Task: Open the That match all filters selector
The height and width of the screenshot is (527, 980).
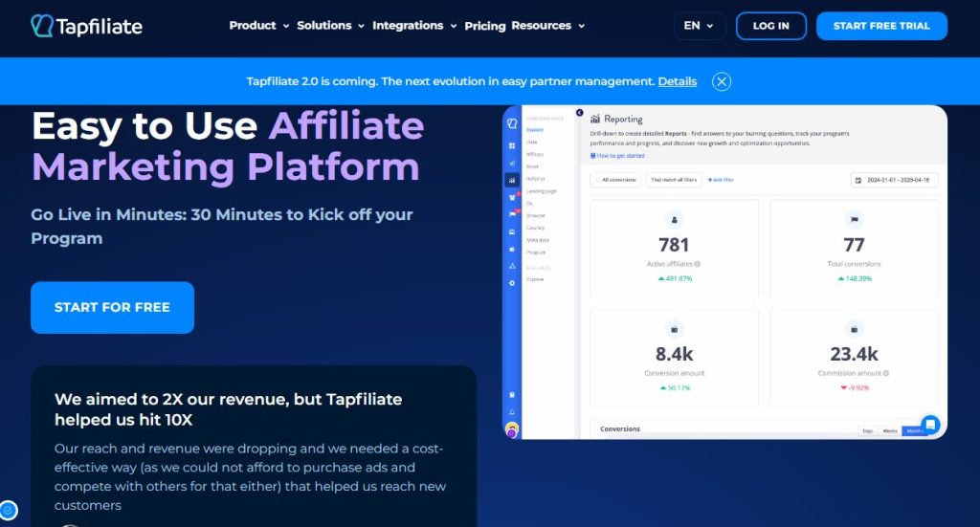Action: 674,180
